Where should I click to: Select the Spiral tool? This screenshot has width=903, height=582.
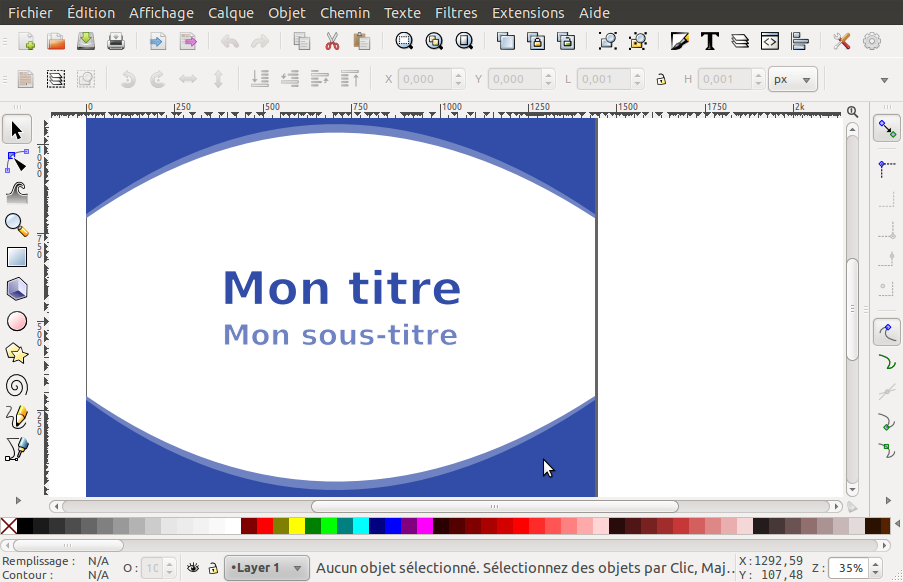(15, 385)
